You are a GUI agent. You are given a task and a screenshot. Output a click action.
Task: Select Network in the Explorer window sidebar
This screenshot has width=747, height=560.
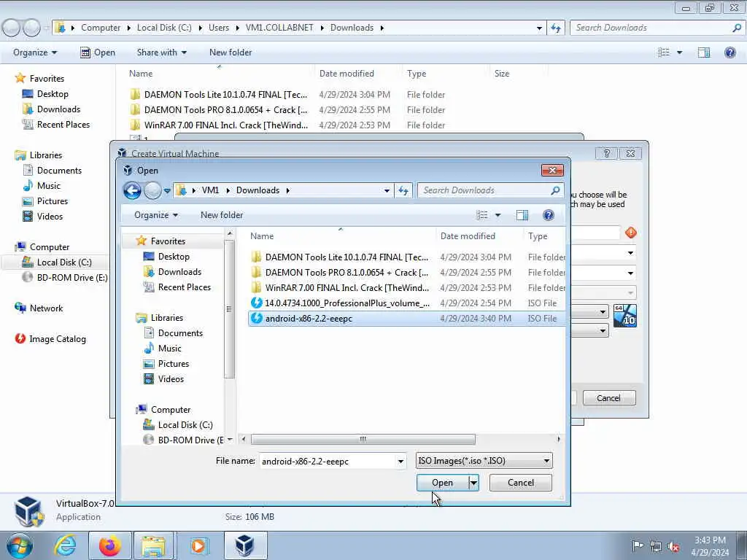coord(39,308)
